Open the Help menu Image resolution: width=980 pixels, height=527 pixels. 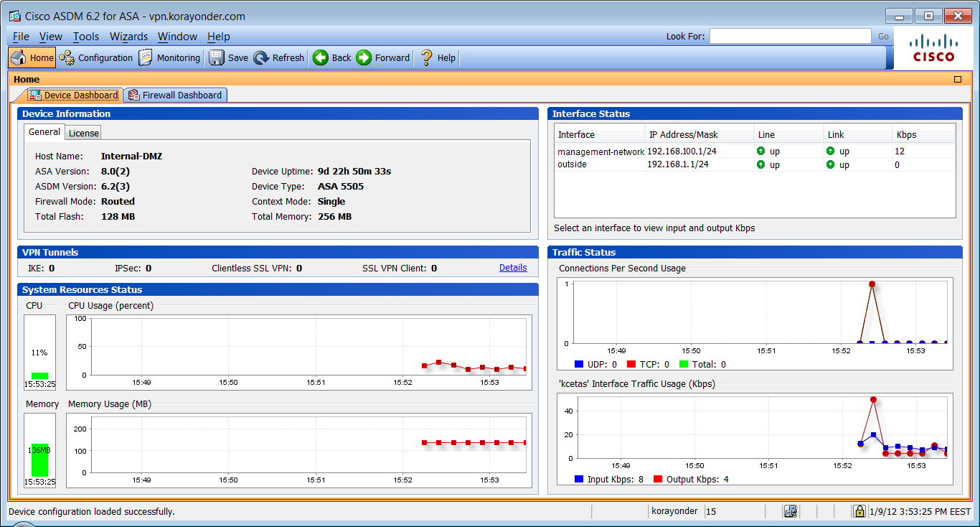[219, 37]
